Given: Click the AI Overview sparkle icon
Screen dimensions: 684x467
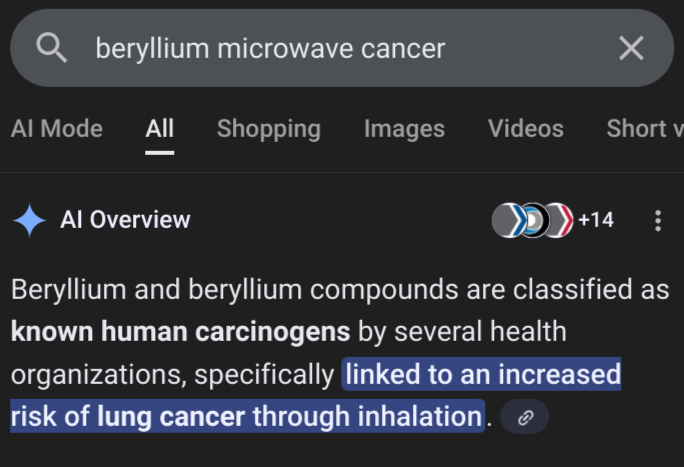Looking at the screenshot, I should tap(30, 220).
